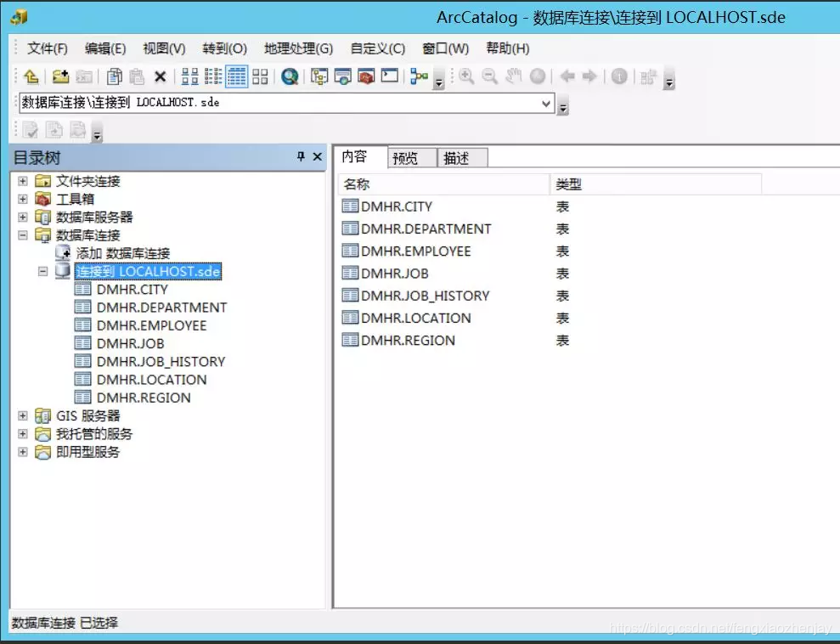Open the 编辑(E) menu
840x644 pixels.
coord(105,48)
